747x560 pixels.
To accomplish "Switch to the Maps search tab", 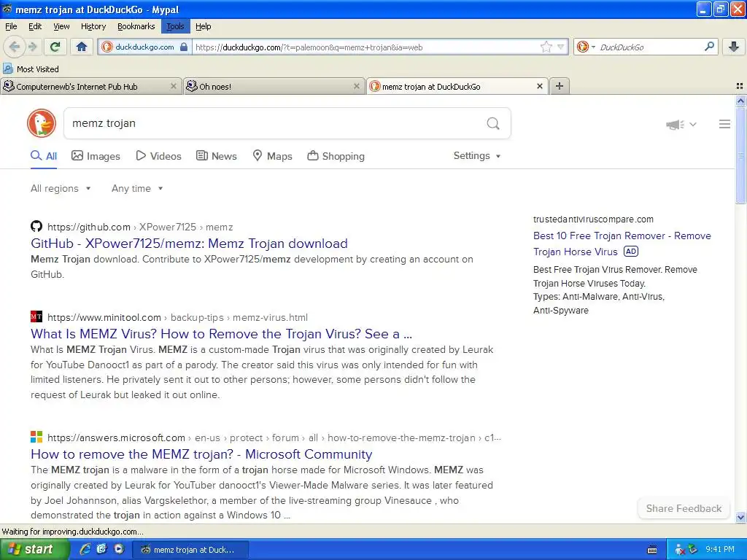I will (x=272, y=156).
